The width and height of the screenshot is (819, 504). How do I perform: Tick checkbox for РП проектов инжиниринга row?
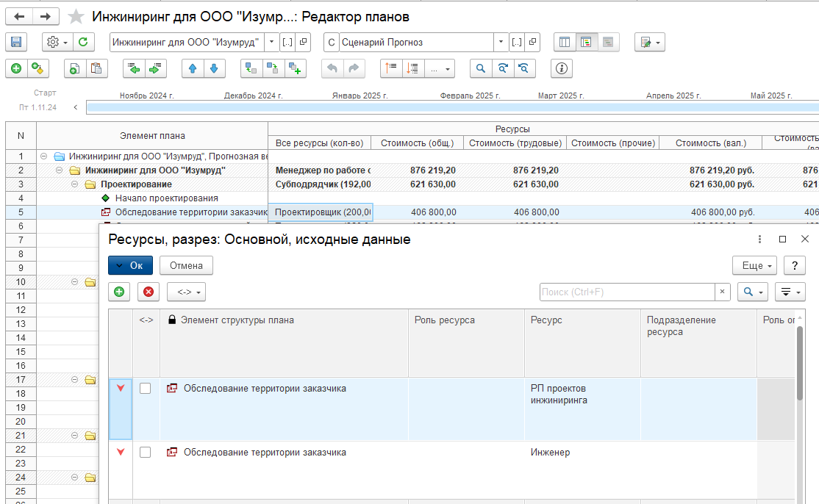pyautogui.click(x=146, y=389)
